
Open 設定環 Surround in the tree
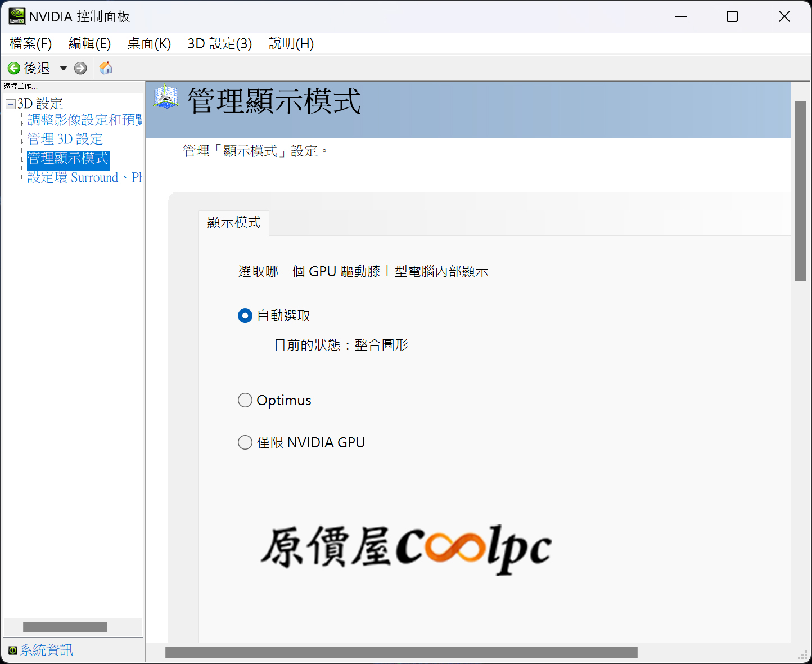coord(85,177)
